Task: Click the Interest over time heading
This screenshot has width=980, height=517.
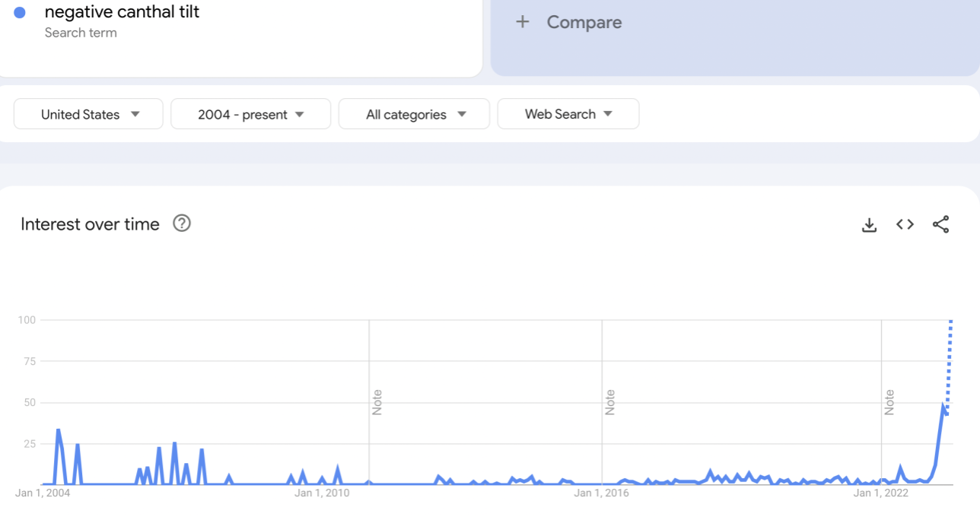Action: point(90,224)
